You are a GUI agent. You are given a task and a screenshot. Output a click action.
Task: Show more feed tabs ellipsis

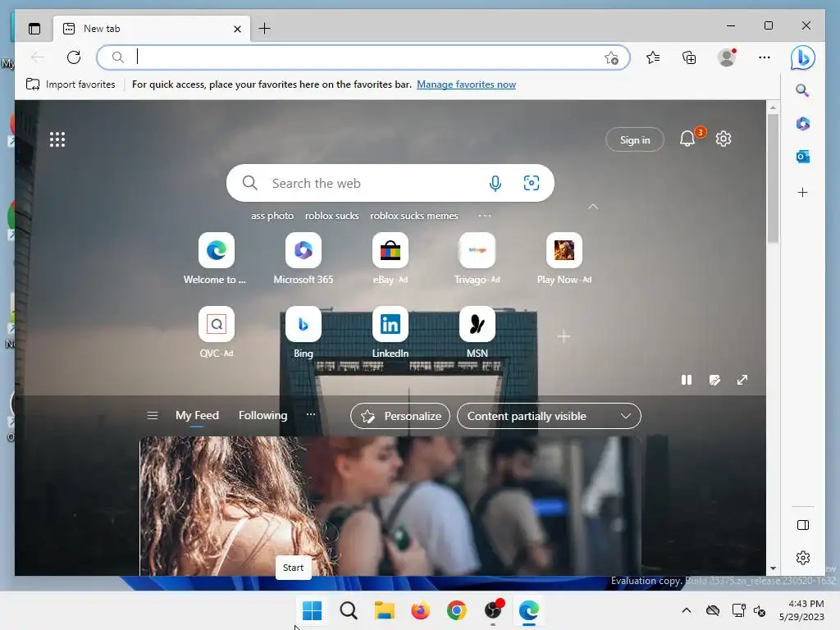pos(311,414)
